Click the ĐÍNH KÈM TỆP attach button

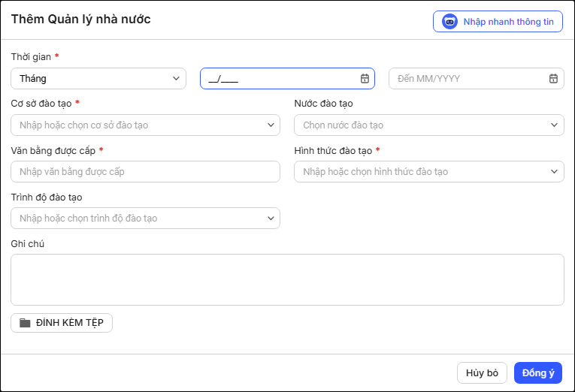click(62, 323)
